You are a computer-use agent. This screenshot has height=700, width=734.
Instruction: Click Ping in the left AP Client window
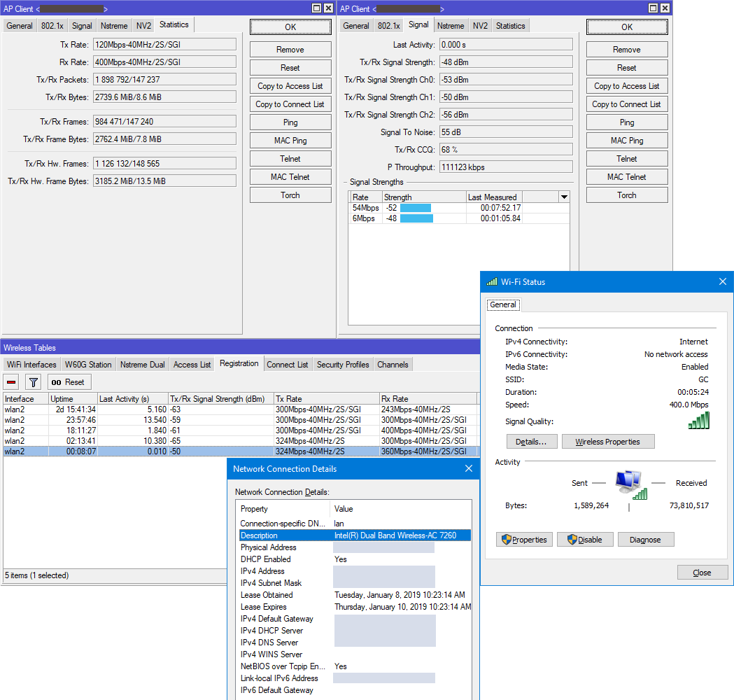(x=290, y=122)
